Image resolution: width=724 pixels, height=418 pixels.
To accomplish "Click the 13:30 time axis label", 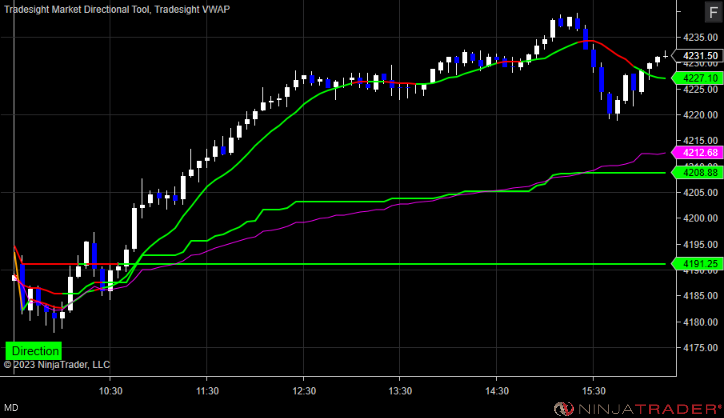I will (x=400, y=391).
